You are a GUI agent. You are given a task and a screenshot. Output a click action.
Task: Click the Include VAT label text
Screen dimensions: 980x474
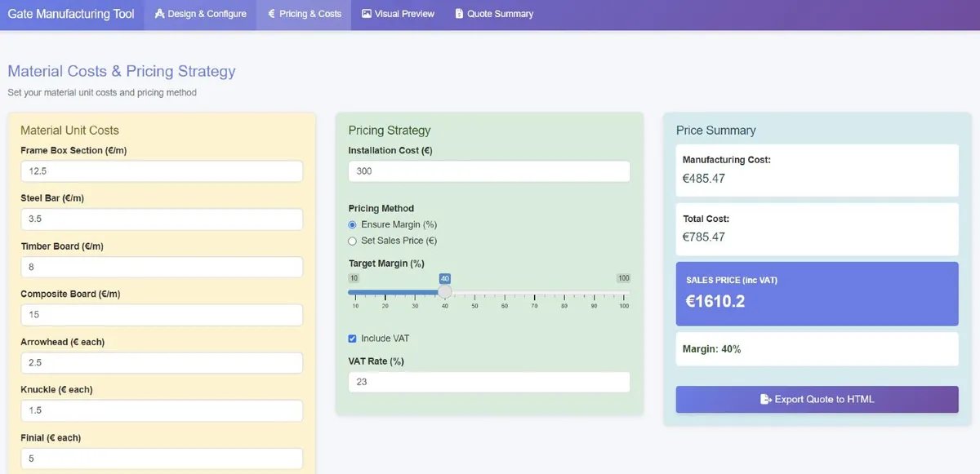click(385, 339)
